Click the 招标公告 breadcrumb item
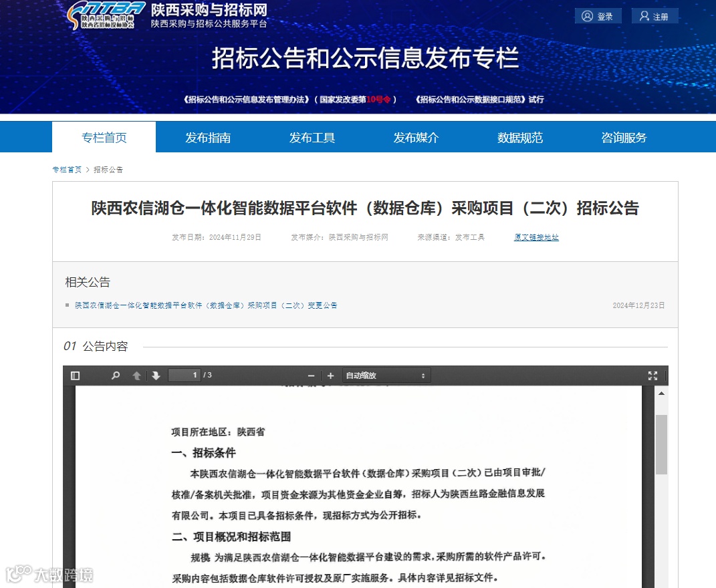The width and height of the screenshot is (716, 588). coord(108,170)
